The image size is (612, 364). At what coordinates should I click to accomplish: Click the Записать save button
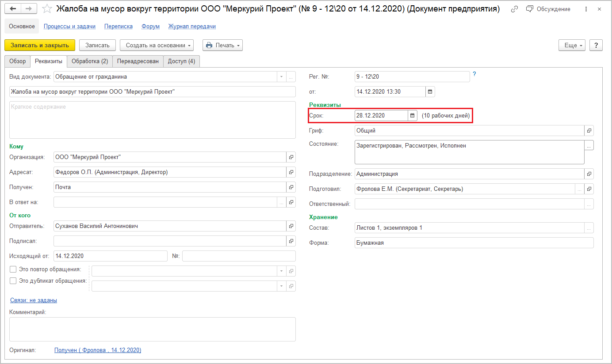[x=97, y=45]
